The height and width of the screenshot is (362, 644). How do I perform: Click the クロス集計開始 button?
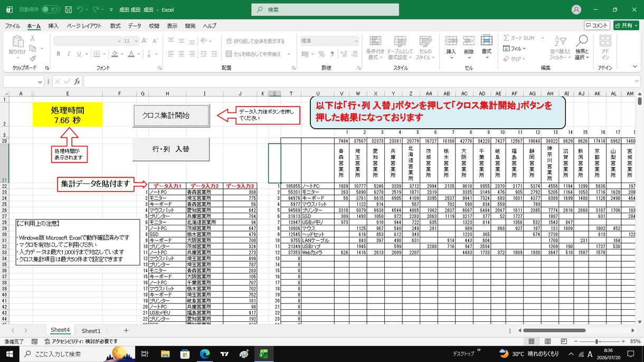(171, 116)
